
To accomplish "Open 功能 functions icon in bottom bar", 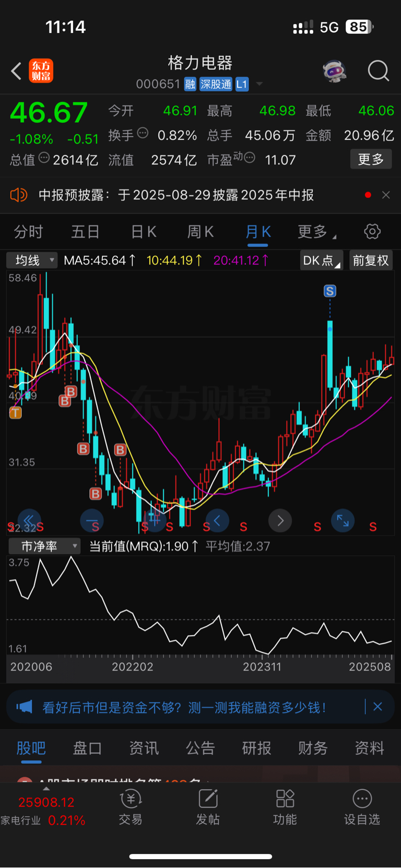I will point(285,807).
